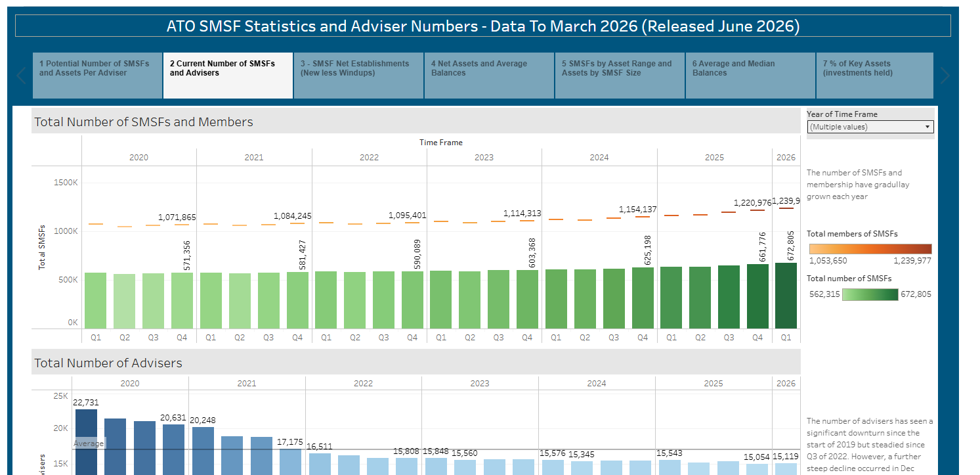The image size is (980, 475).
Task: Click the Total Number of SMSFs and Members title
Action: tap(143, 122)
